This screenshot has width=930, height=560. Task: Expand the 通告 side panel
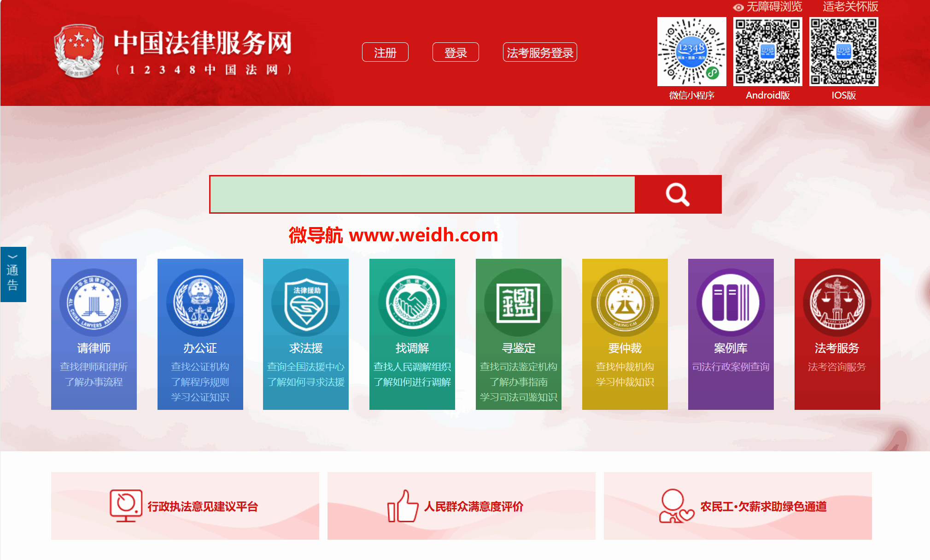13,274
